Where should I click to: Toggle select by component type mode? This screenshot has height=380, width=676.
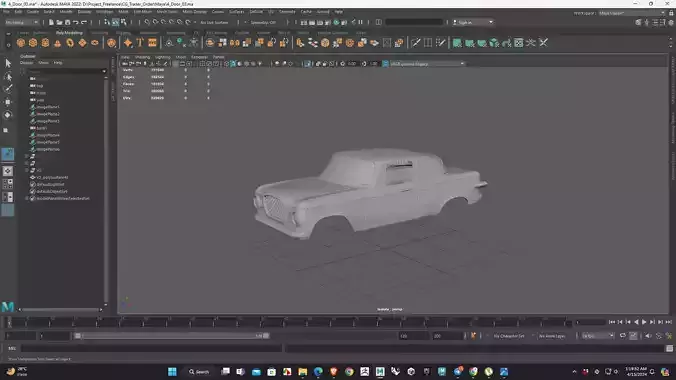(x=123, y=22)
